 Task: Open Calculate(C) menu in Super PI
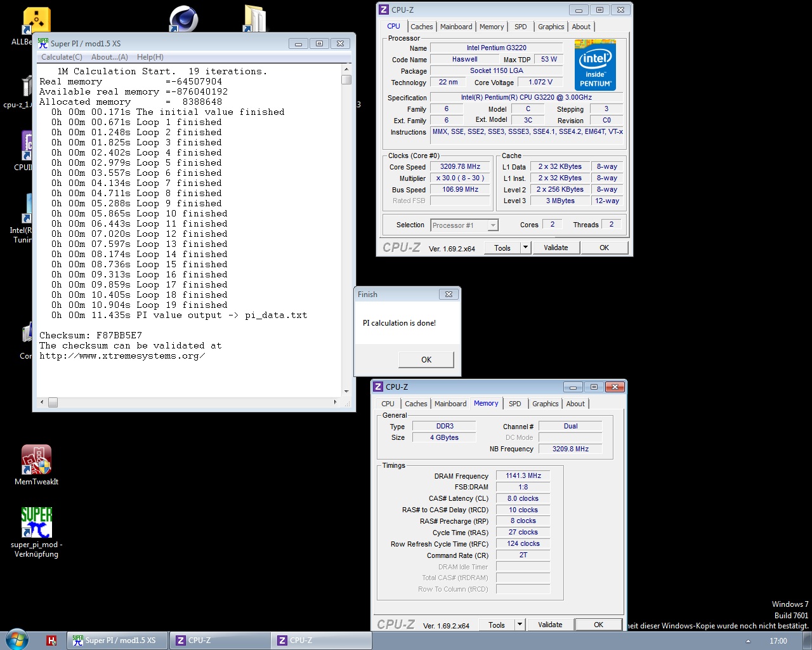[62, 57]
